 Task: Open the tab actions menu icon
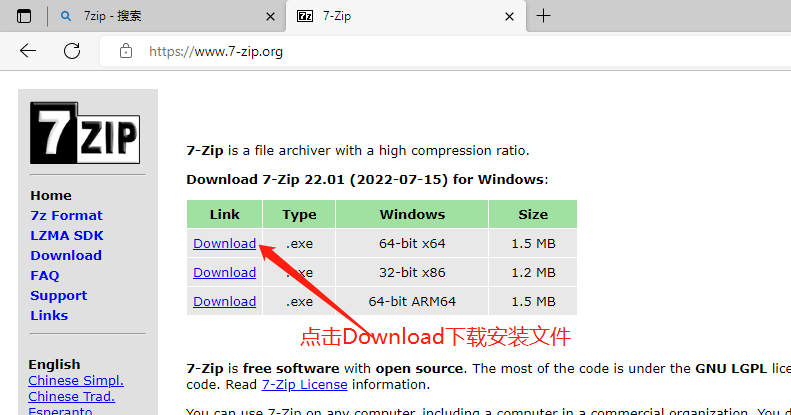click(24, 16)
